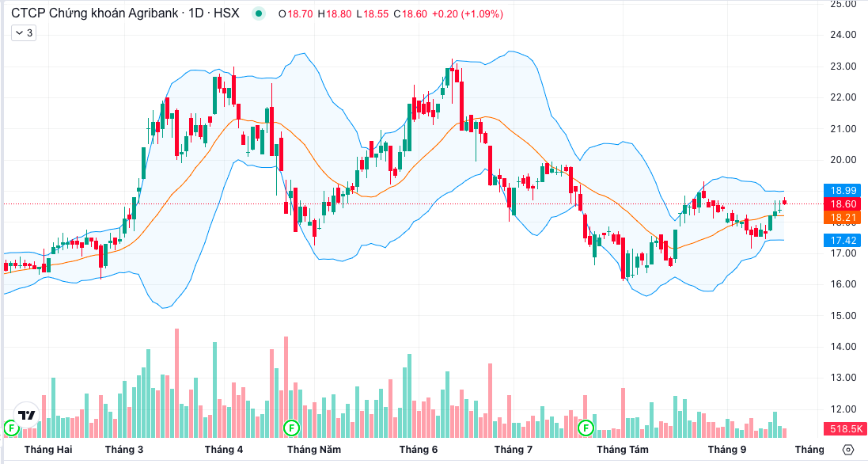Click Tháng 3 on the time axis
Image resolution: width=868 pixels, height=464 pixels.
123,450
